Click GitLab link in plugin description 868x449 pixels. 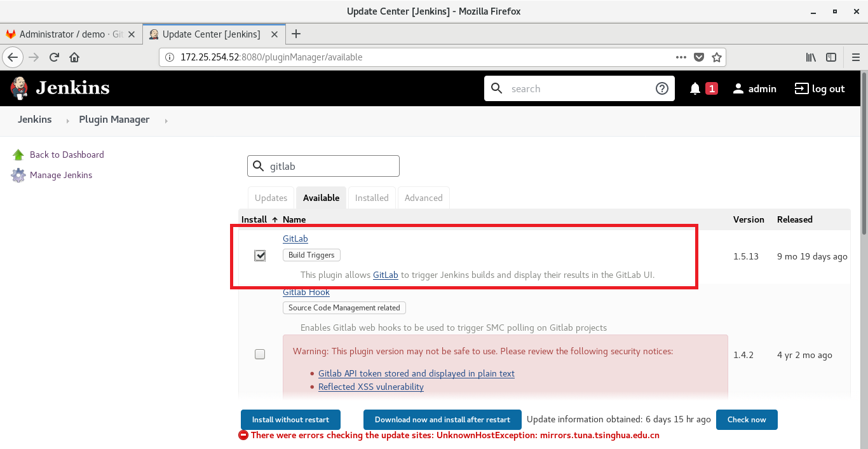point(386,275)
